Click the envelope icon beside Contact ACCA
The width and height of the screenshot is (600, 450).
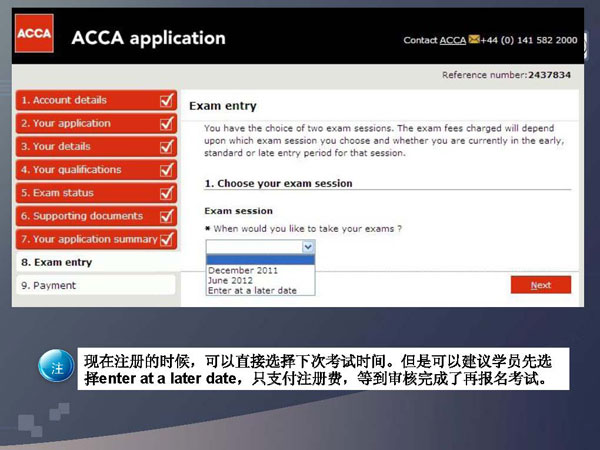coord(474,40)
